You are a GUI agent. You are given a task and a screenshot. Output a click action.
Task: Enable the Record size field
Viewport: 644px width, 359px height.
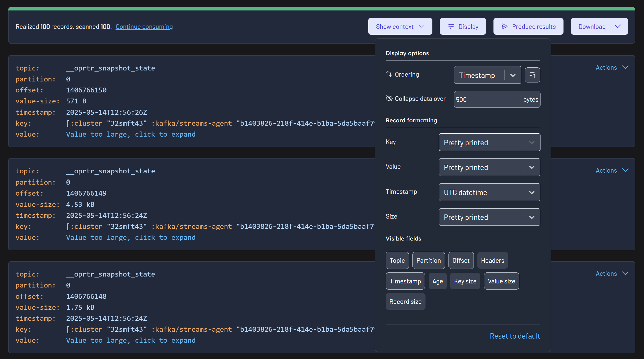pyautogui.click(x=405, y=302)
